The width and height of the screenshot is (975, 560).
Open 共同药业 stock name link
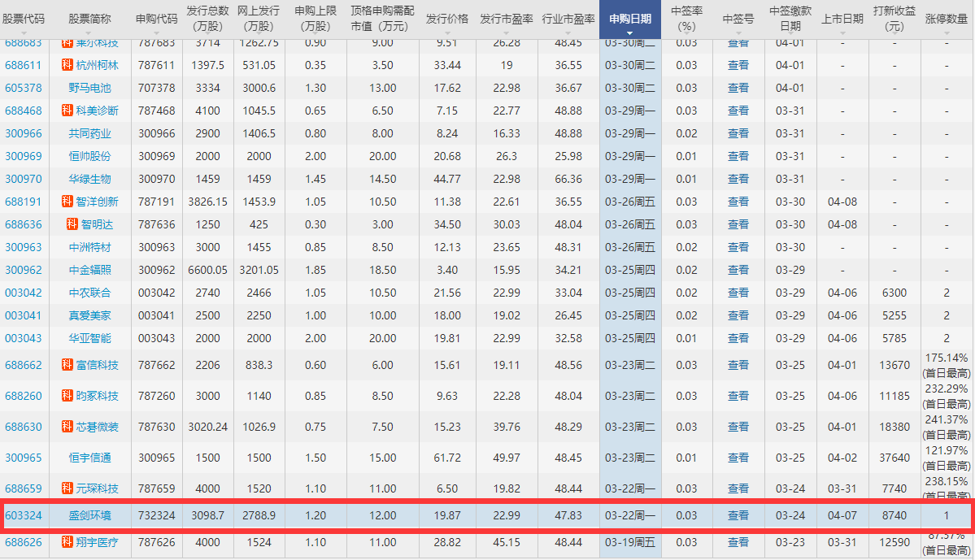89,133
